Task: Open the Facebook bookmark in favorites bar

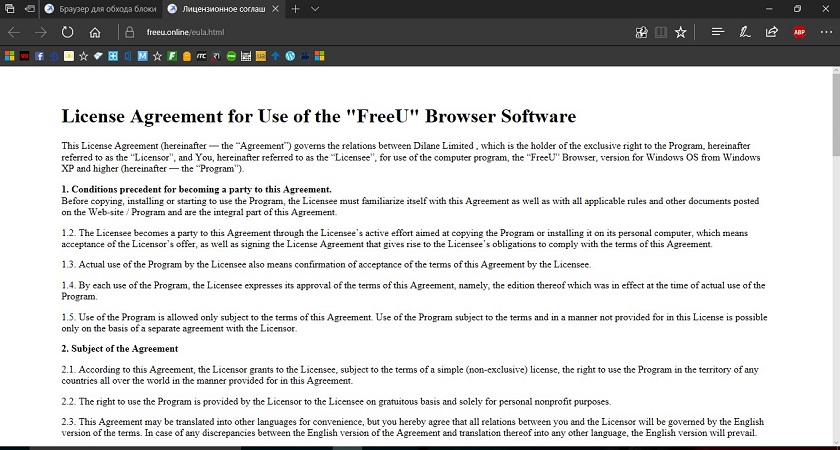Action: (39, 56)
